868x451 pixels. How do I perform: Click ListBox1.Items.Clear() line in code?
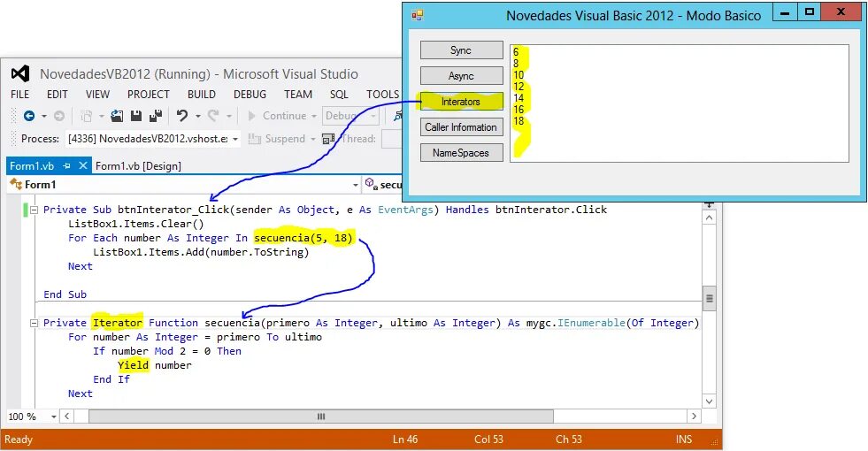136,224
